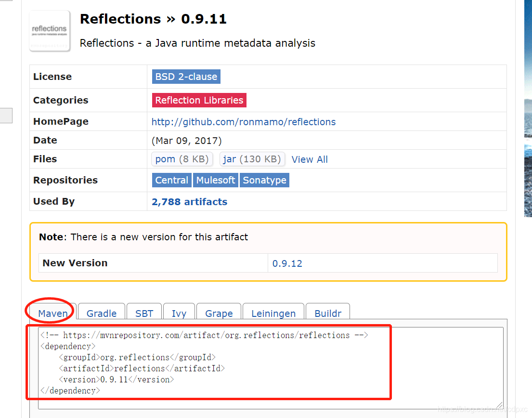Screen dimensions: 532x418
Task: Switch to the Leiningen tab
Action: (273, 313)
